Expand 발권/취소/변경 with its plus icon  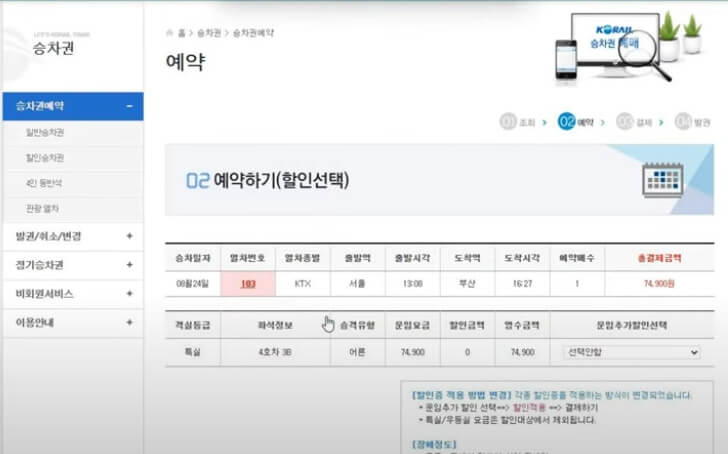point(130,236)
